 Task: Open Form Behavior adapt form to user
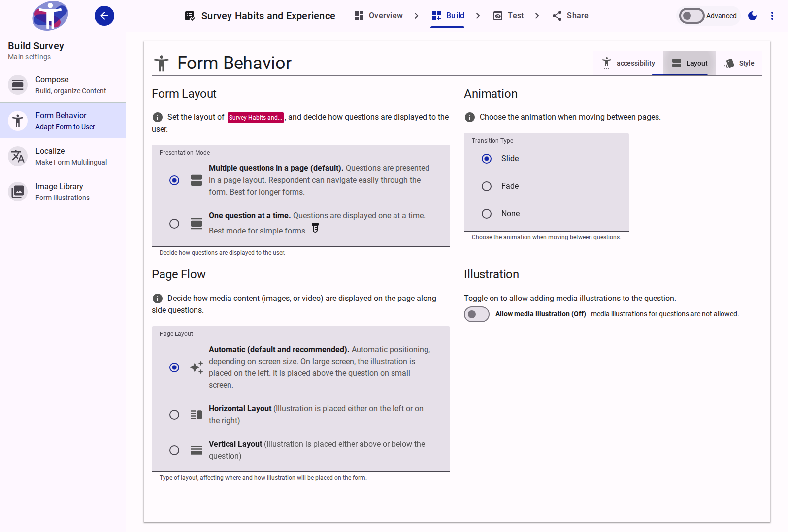point(63,121)
